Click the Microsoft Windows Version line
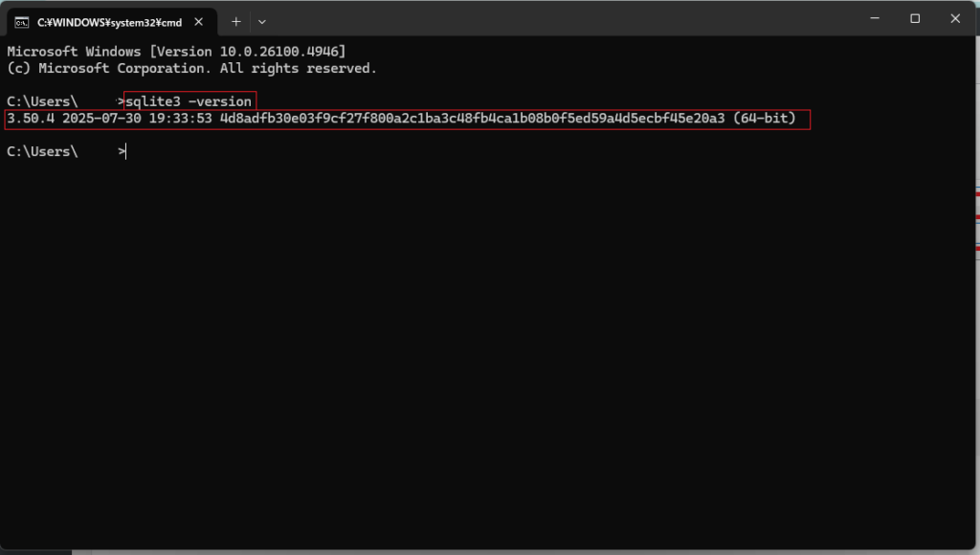The image size is (980, 555). (x=176, y=52)
